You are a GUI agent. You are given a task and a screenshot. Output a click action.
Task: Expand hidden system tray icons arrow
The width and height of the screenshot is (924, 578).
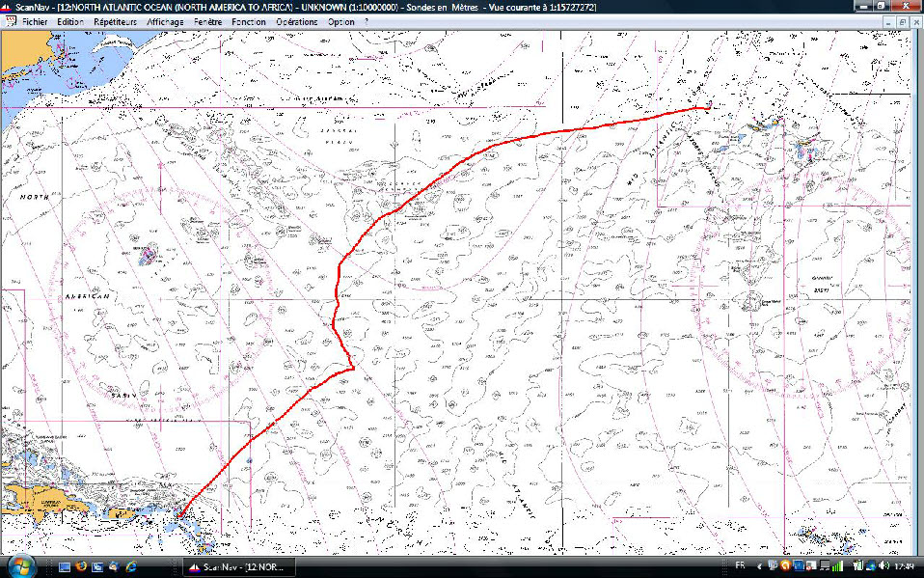[759, 566]
